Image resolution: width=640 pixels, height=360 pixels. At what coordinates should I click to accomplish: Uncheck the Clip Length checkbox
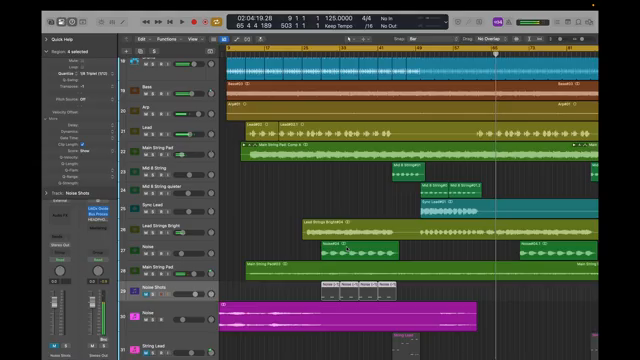tap(82, 144)
